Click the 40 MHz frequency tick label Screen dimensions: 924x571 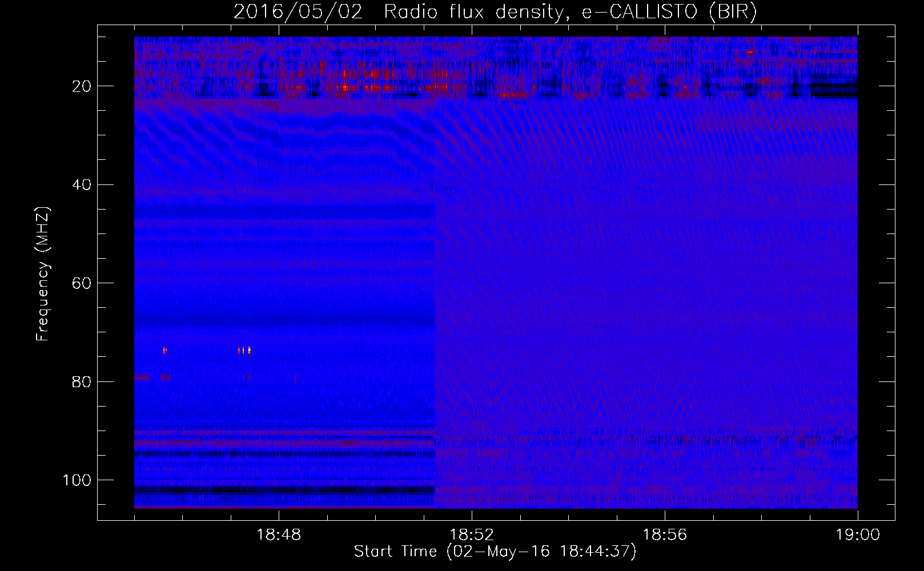tap(82, 185)
